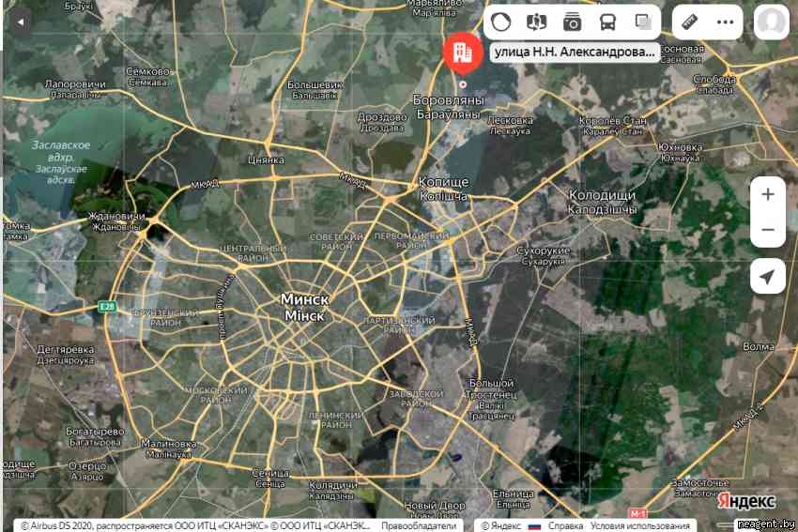This screenshot has height=532, width=798.
Task: Show photos on the map
Action: (572, 22)
